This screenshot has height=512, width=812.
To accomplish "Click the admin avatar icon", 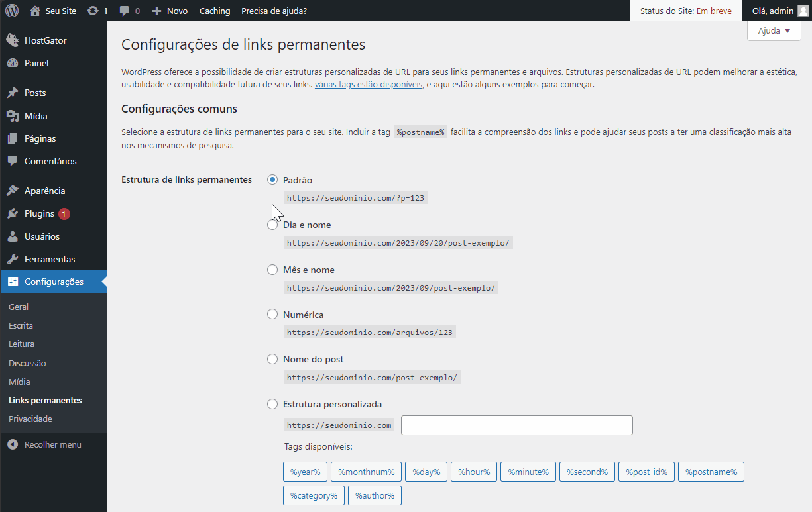I will pos(803,11).
